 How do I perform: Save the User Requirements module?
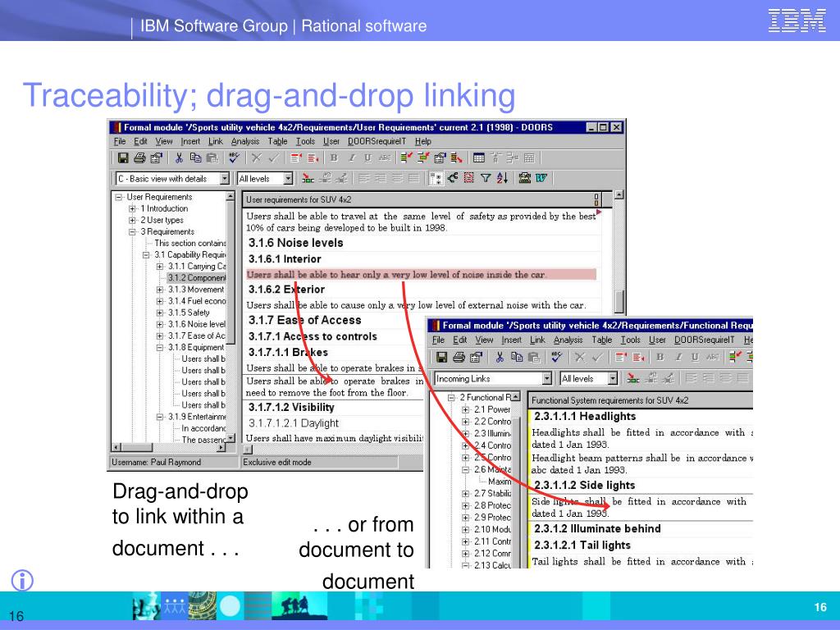(x=123, y=157)
